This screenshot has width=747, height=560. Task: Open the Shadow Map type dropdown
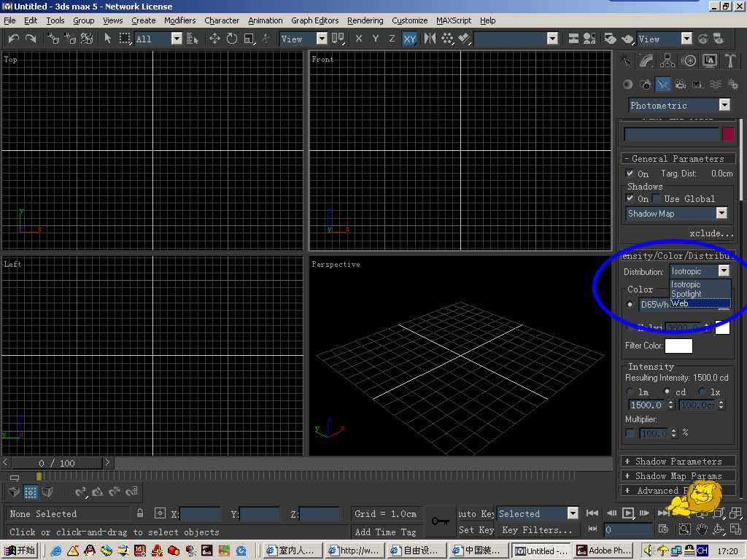pos(721,214)
